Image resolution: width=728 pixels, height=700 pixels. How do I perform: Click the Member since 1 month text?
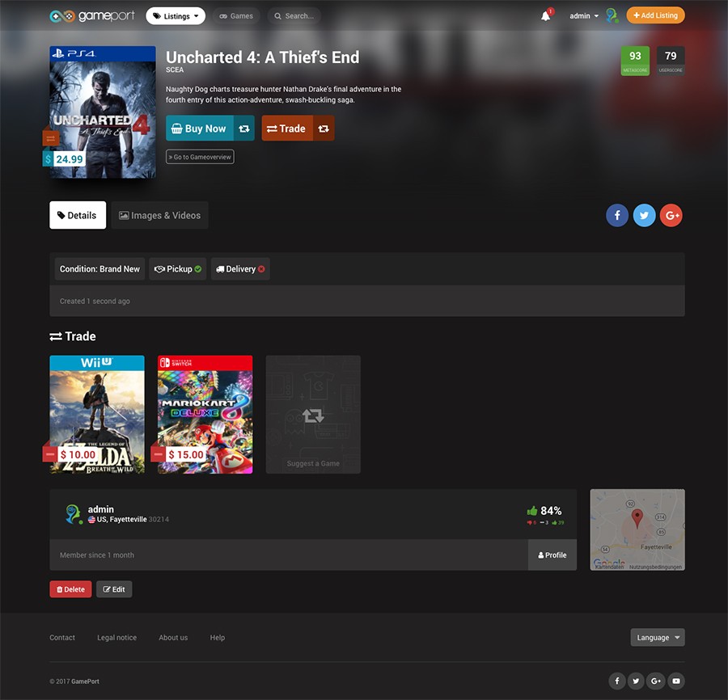97,555
